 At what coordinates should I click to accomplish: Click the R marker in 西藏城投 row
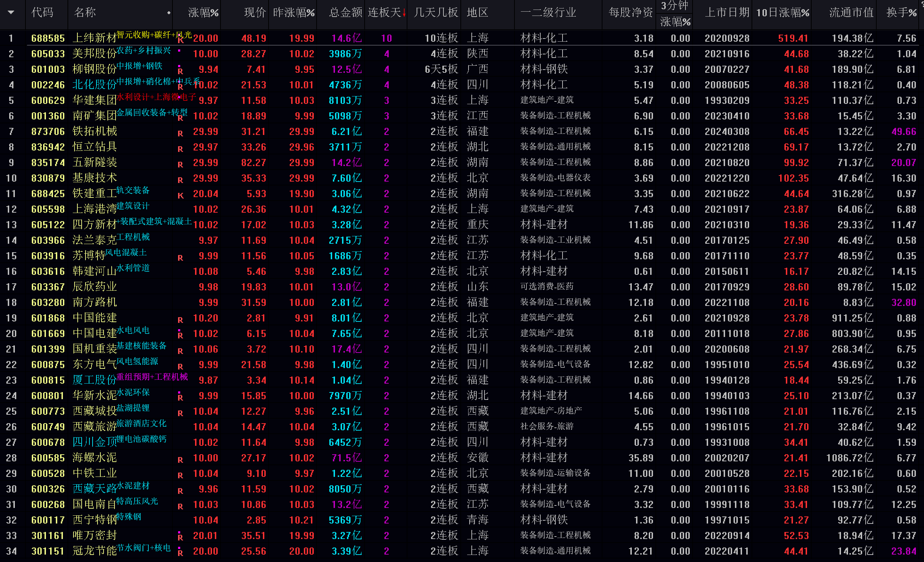(180, 413)
